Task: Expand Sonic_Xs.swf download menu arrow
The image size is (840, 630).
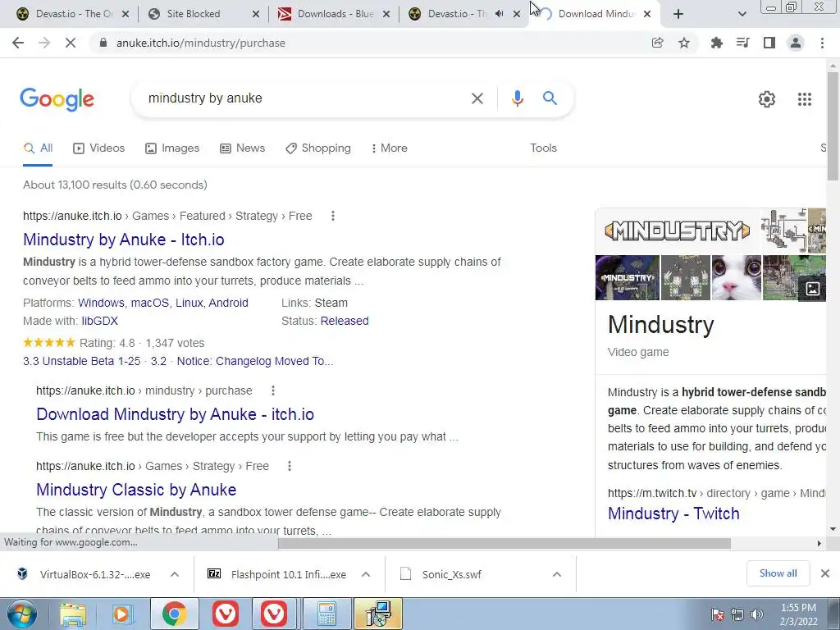Action: pyautogui.click(x=557, y=574)
